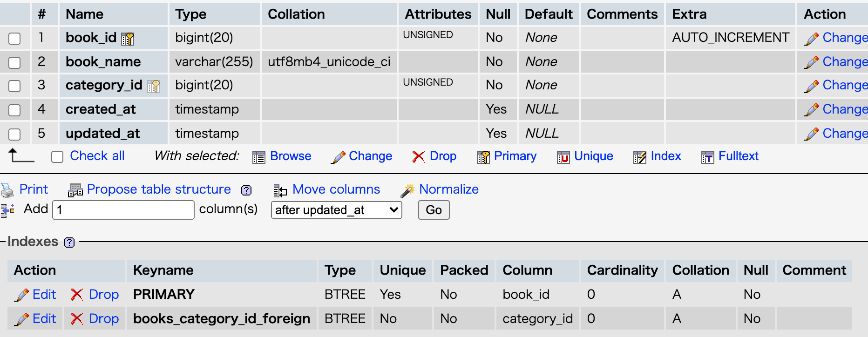Click Drop for the books_category_id_foreign index
The image size is (868, 337).
coord(103,319)
